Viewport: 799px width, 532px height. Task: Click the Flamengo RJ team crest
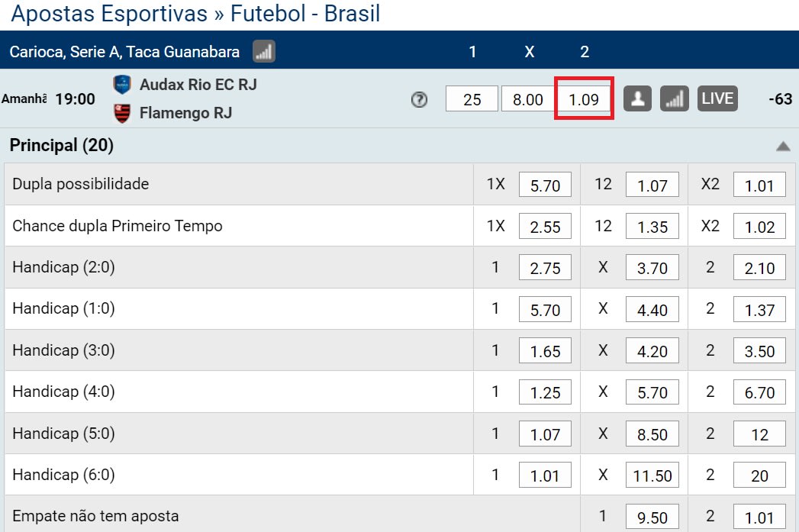pos(122,113)
